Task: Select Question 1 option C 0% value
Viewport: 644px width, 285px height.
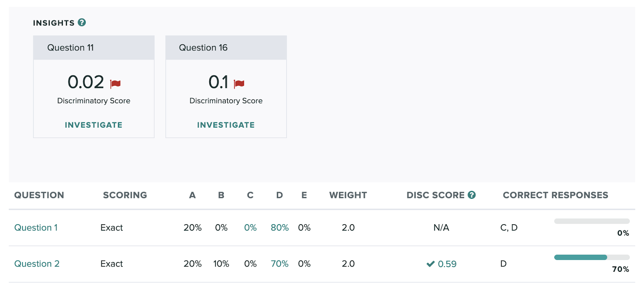Action: [x=250, y=227]
